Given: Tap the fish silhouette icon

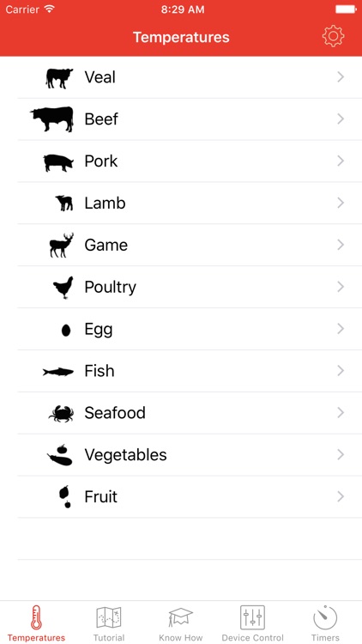Looking at the screenshot, I should pos(58,372).
